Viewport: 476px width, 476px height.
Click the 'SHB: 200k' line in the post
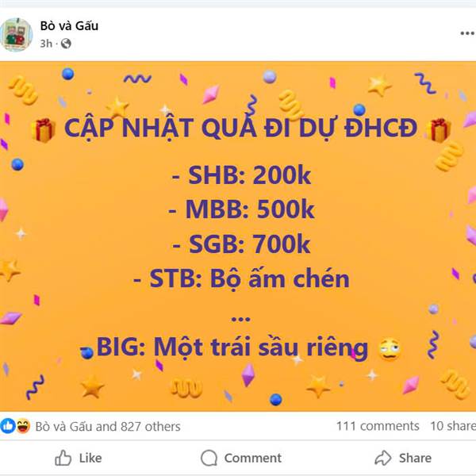pyautogui.click(x=241, y=175)
